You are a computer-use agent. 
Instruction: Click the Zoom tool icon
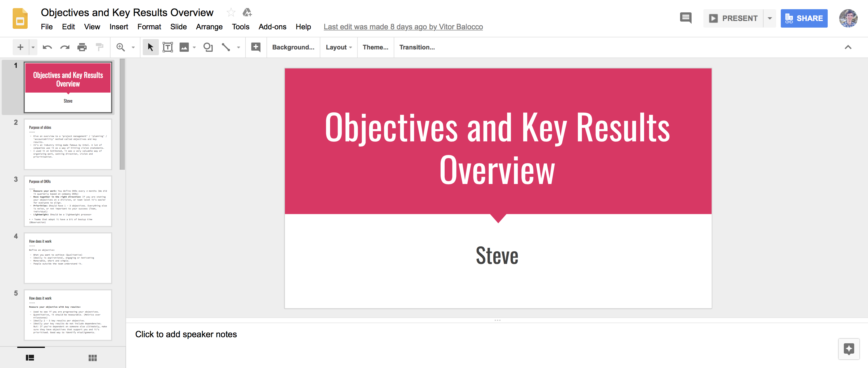(121, 47)
